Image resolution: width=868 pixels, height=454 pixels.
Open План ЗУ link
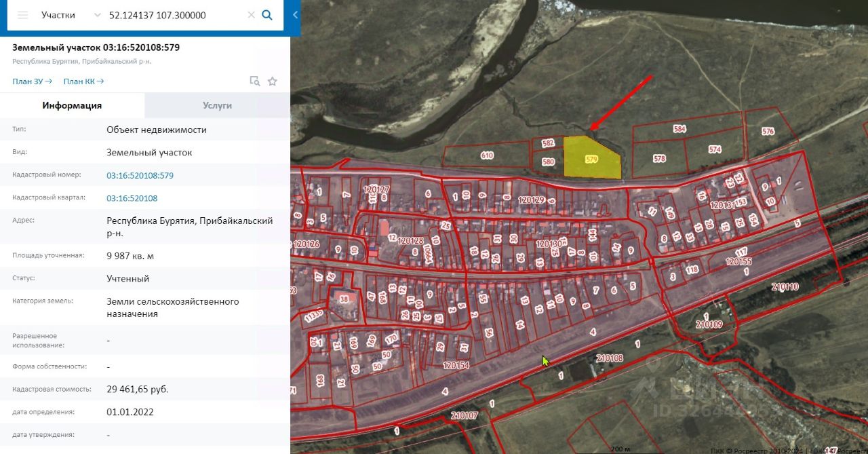(32, 81)
